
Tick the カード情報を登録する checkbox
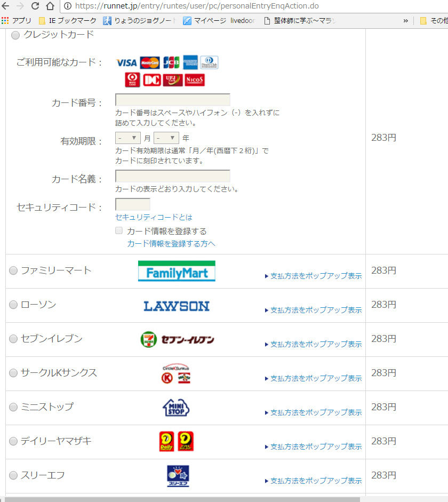[119, 230]
